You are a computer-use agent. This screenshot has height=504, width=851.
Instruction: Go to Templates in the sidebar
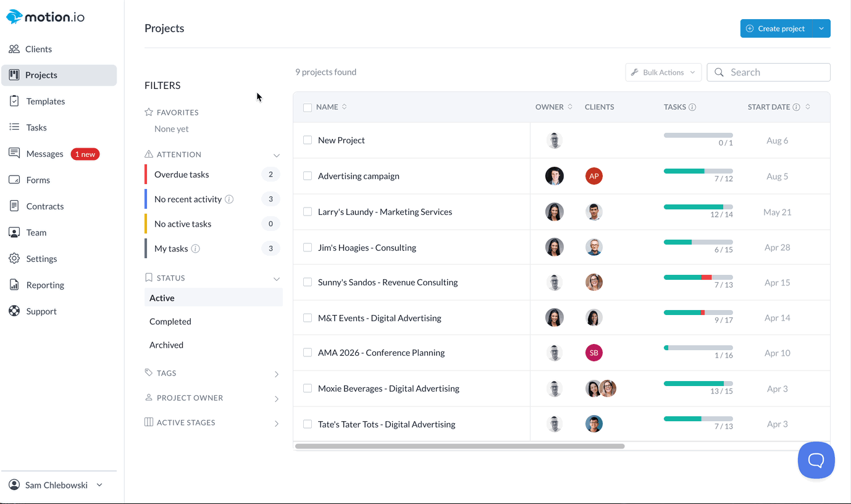pos(45,101)
